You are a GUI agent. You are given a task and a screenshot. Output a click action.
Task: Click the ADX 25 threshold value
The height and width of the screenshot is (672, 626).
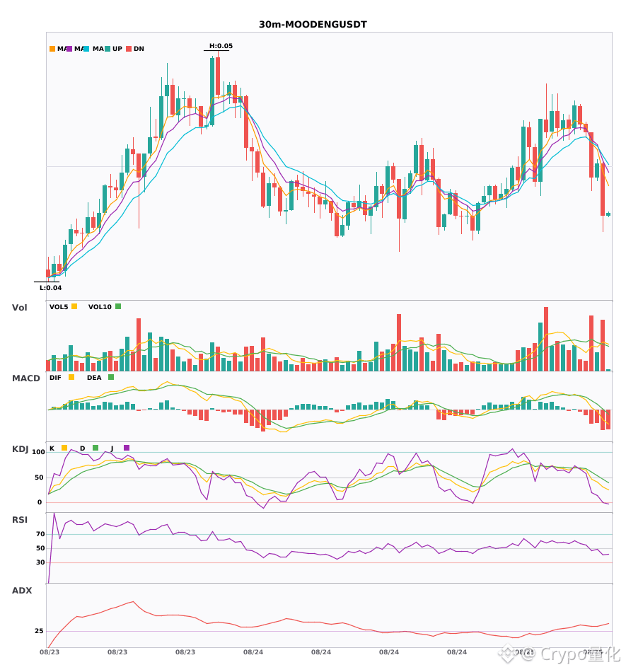click(39, 631)
